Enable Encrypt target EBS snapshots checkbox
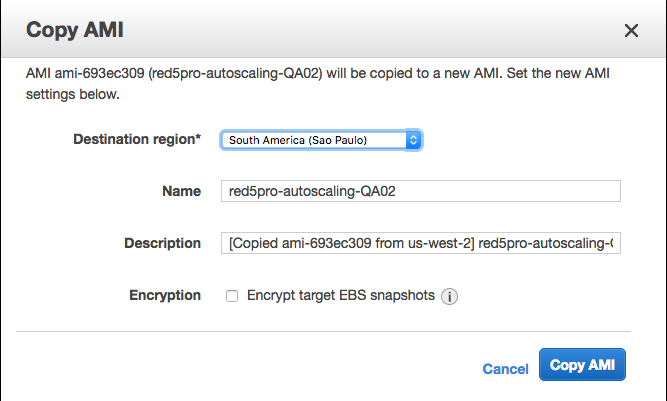The image size is (667, 401). [232, 296]
